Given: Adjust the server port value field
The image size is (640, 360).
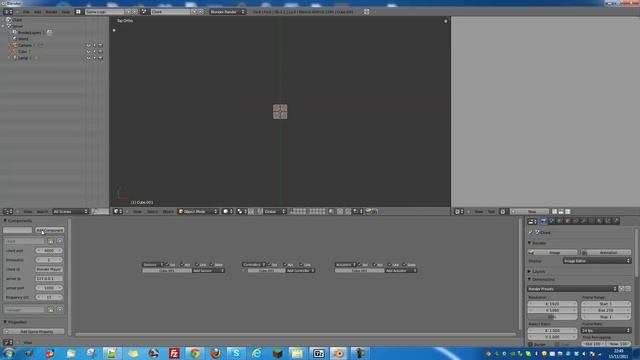Looking at the screenshot, I should (49, 288).
